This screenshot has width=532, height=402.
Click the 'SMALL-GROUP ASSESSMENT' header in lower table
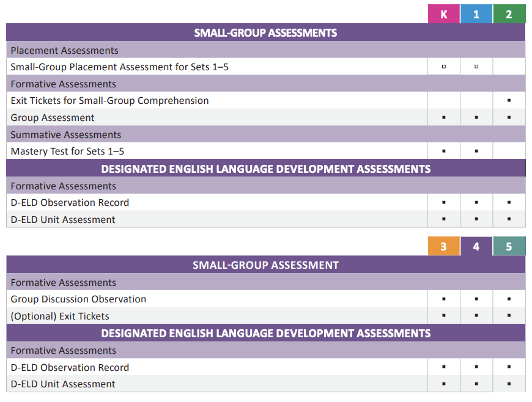coord(265,265)
